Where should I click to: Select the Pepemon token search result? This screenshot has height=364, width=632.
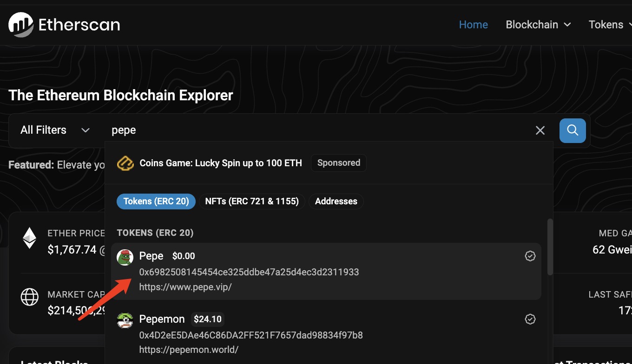tap(251, 334)
